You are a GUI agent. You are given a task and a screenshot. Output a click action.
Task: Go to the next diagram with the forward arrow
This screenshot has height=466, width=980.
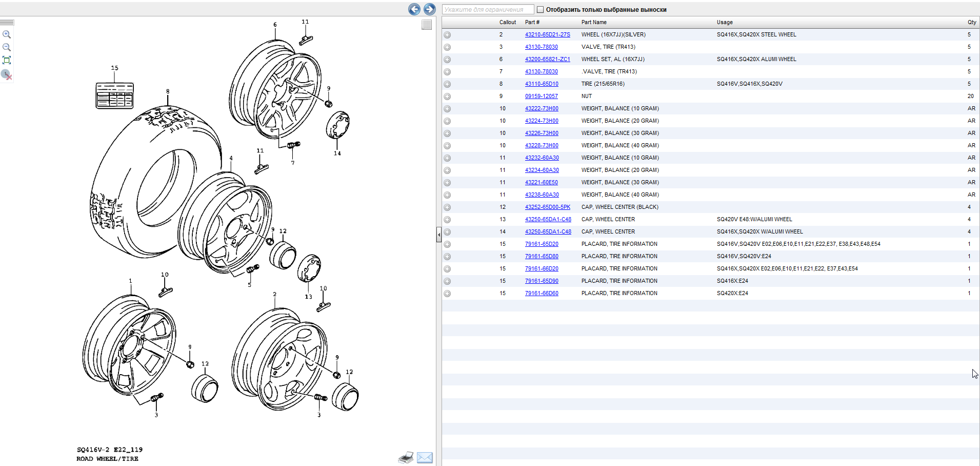pyautogui.click(x=429, y=9)
